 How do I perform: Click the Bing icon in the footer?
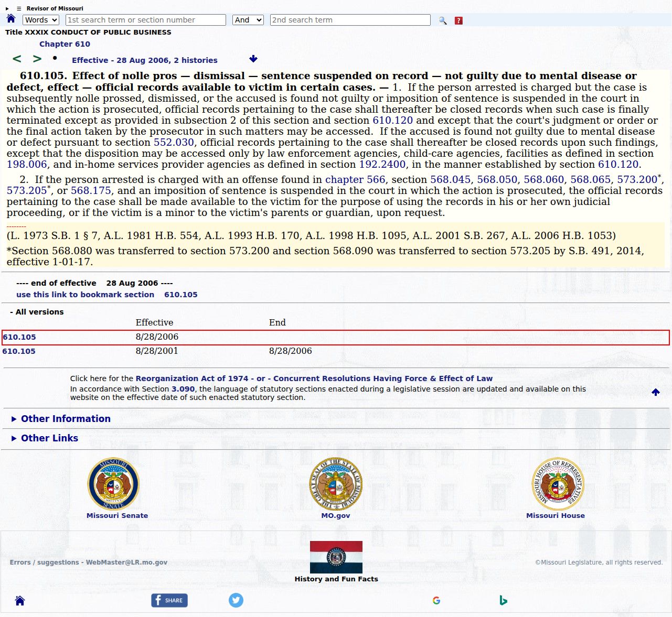[x=503, y=601]
